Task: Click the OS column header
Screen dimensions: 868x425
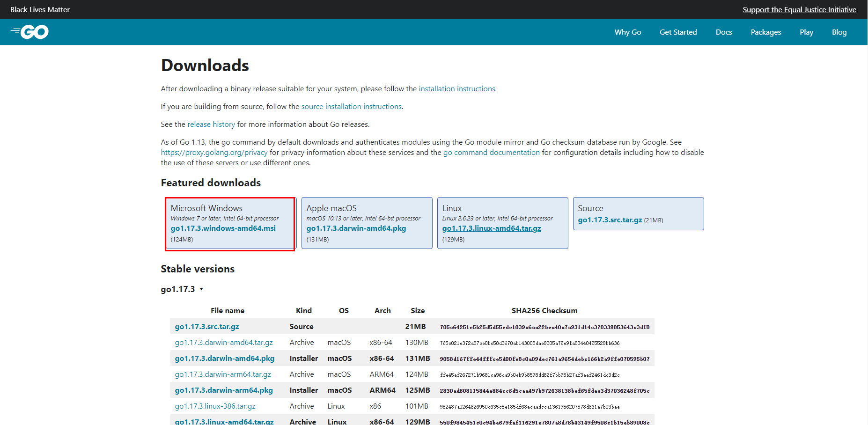Action: [x=344, y=311]
